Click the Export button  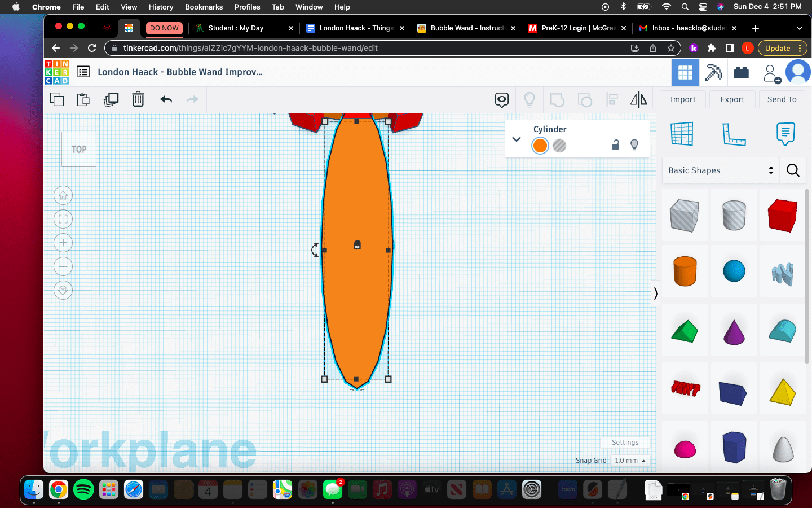tap(732, 100)
